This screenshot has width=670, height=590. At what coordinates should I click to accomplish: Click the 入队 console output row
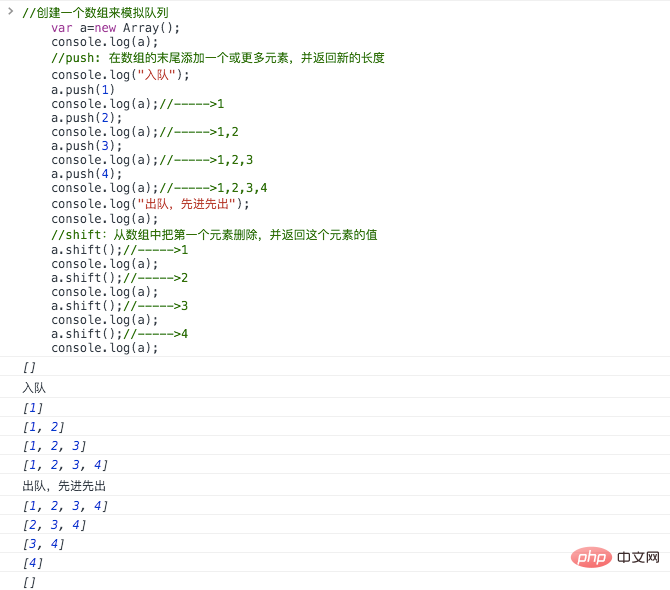(335, 387)
